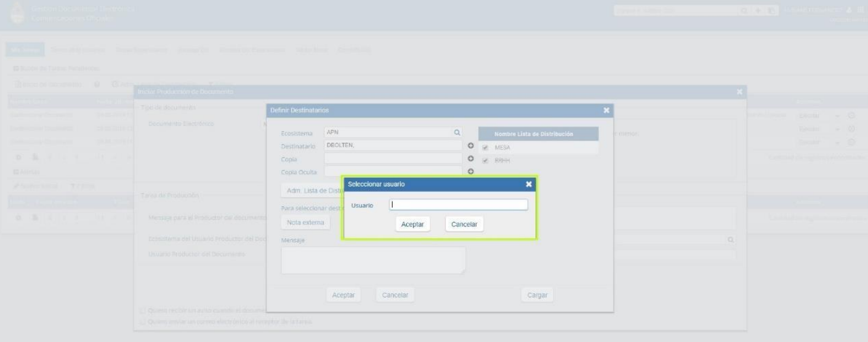Close the Definir Destinatarios dialog
The image size is (868, 342).
[x=606, y=110]
